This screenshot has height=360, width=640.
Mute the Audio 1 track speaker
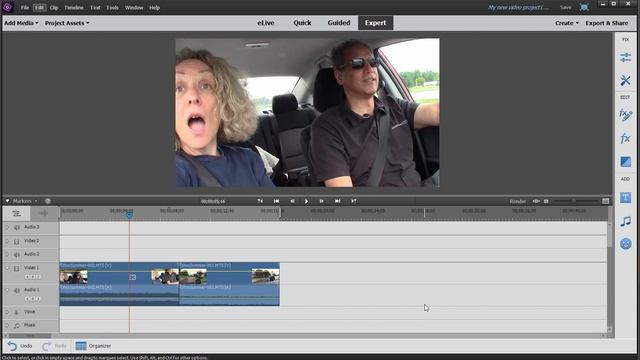17,291
